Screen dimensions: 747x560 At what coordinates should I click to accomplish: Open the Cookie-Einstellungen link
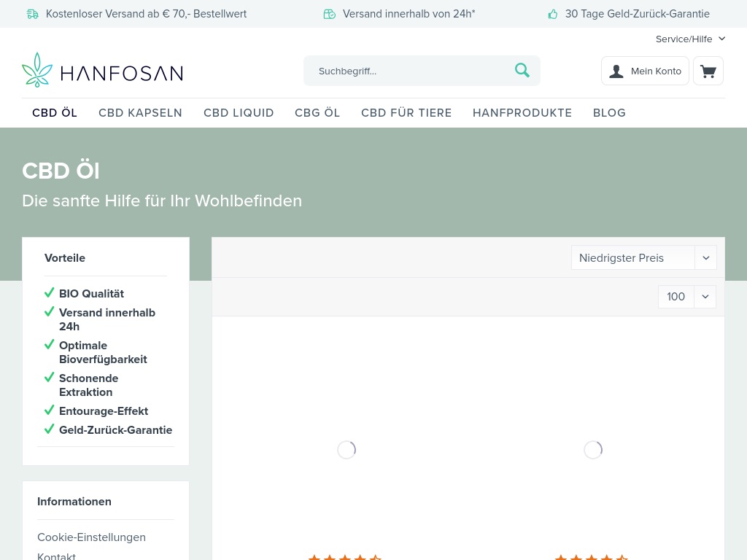coord(91,537)
